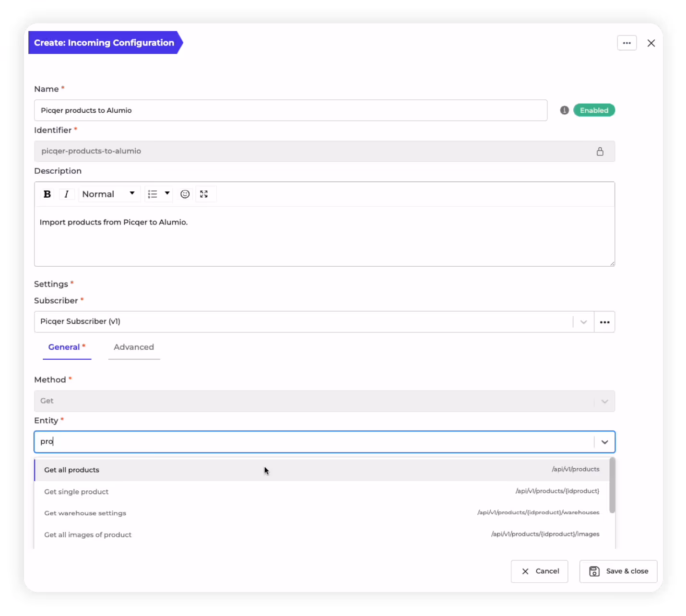686x616 pixels.
Task: Expand the Method dropdown chevron
Action: [604, 401]
